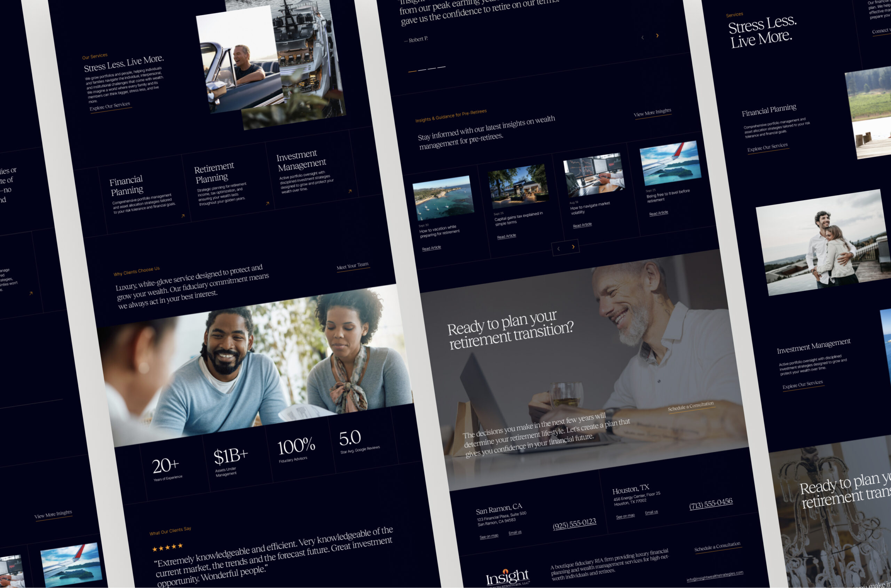Viewport: 891px width, 588px height.
Task: Collapse to previous articles using the left chevron
Action: click(x=559, y=248)
